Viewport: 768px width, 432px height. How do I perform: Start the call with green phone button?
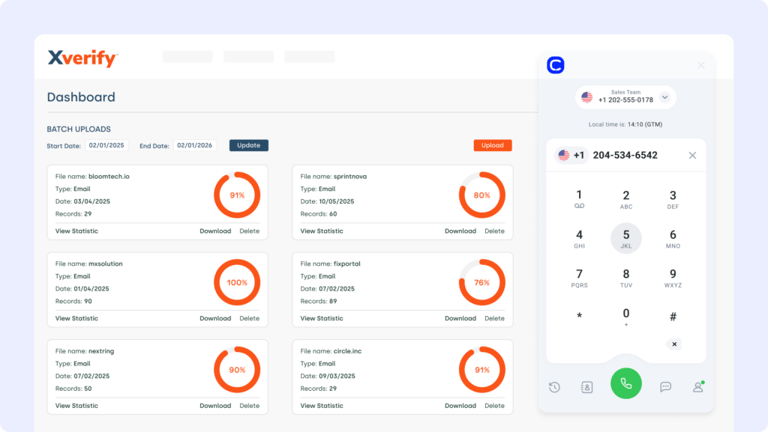pyautogui.click(x=626, y=384)
